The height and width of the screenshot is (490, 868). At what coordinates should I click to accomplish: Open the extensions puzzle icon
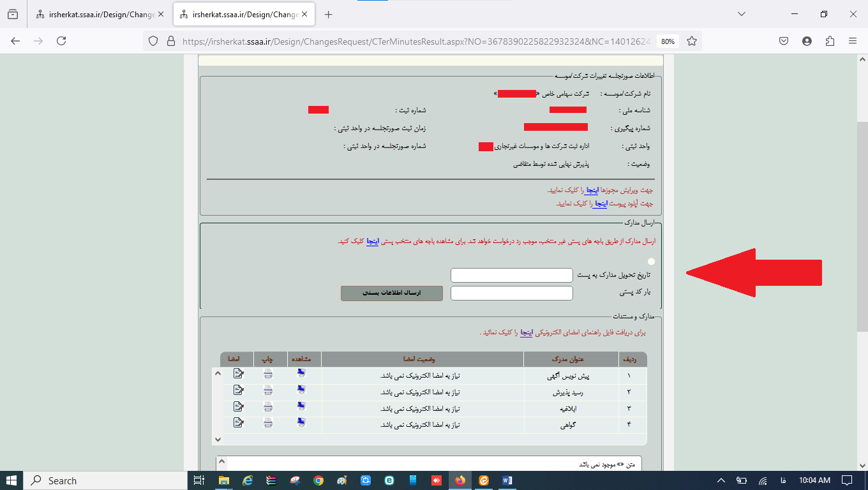click(x=830, y=41)
